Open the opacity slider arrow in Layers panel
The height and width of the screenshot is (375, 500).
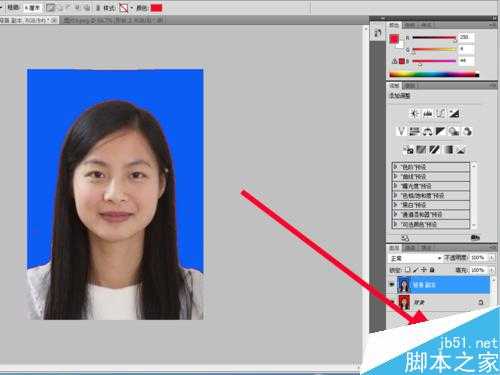pos(491,258)
